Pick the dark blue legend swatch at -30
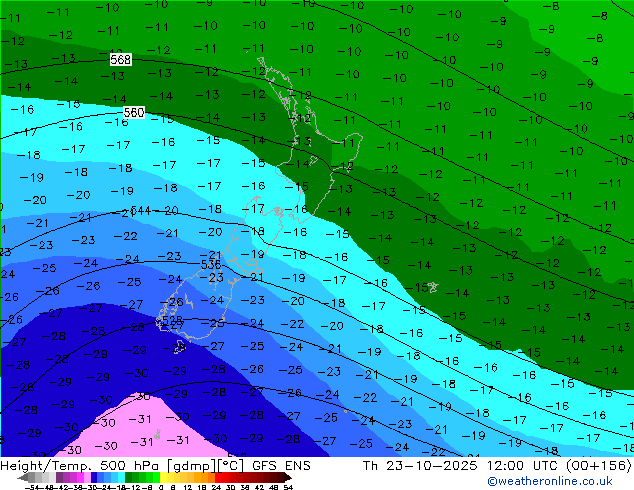634x490 pixels. coord(94,478)
